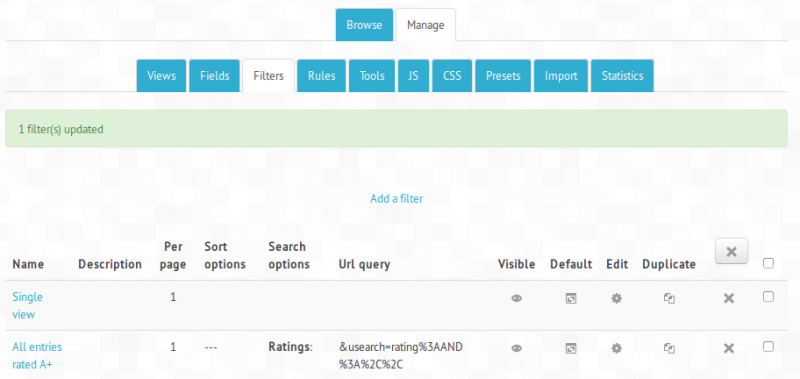This screenshot has height=379, width=800.
Task: Click the Edit column header
Action: [x=617, y=264]
